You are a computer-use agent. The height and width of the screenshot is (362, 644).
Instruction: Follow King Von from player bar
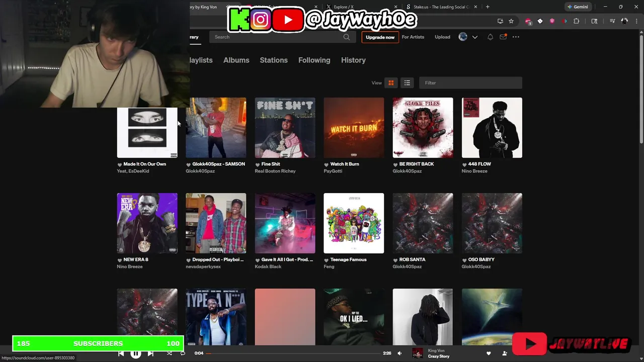click(x=505, y=353)
